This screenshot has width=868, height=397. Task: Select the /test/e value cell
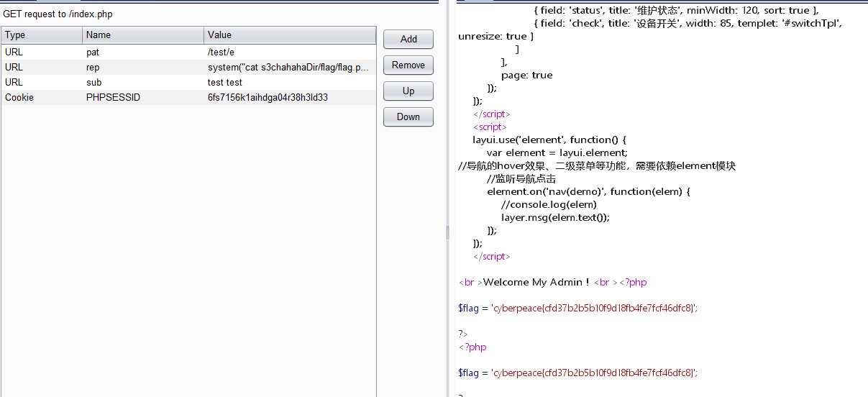pyautogui.click(x=290, y=52)
